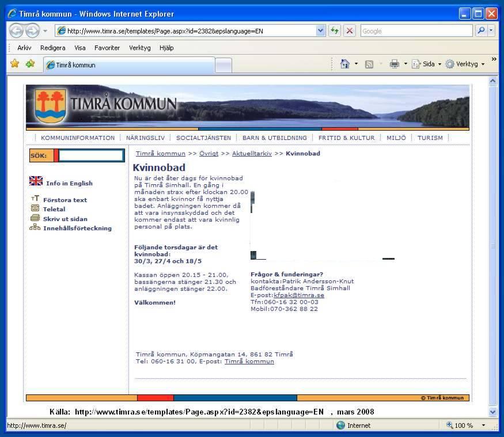The image size is (504, 437).
Task: Open TURISM navigation item
Action: [430, 138]
